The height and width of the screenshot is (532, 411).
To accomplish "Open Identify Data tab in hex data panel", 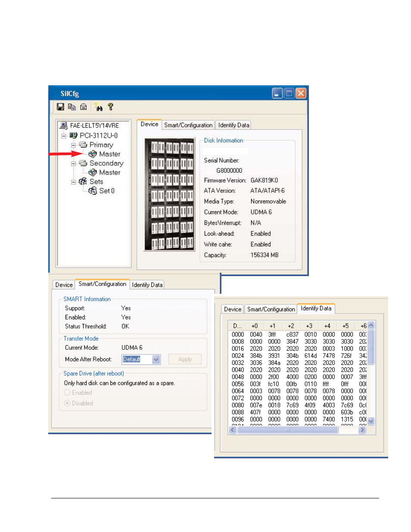I will (316, 308).
